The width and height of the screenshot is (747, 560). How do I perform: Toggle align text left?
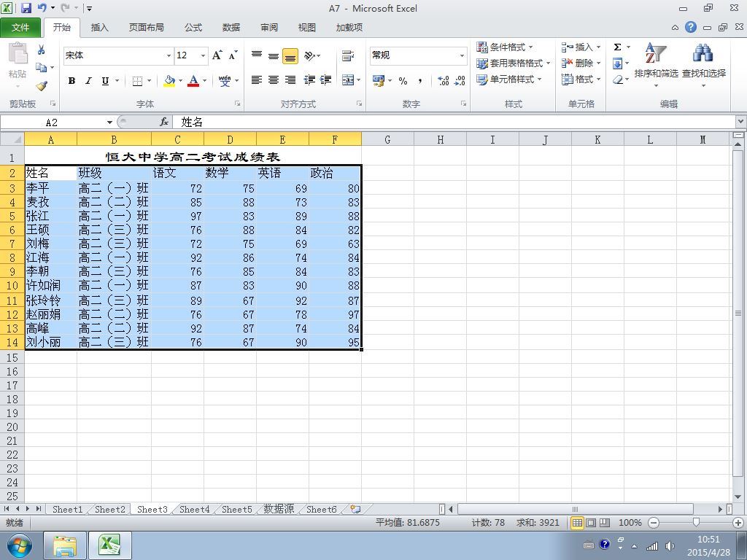click(x=257, y=80)
